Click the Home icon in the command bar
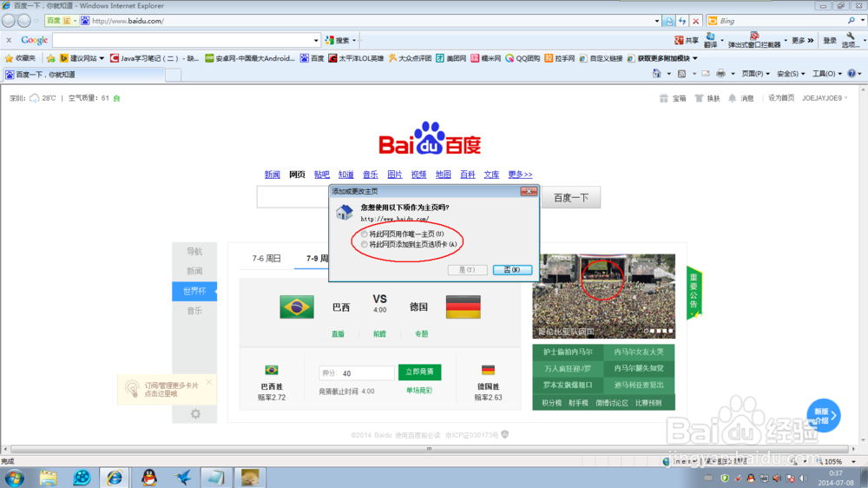This screenshot has width=868, height=488. pyautogui.click(x=656, y=73)
